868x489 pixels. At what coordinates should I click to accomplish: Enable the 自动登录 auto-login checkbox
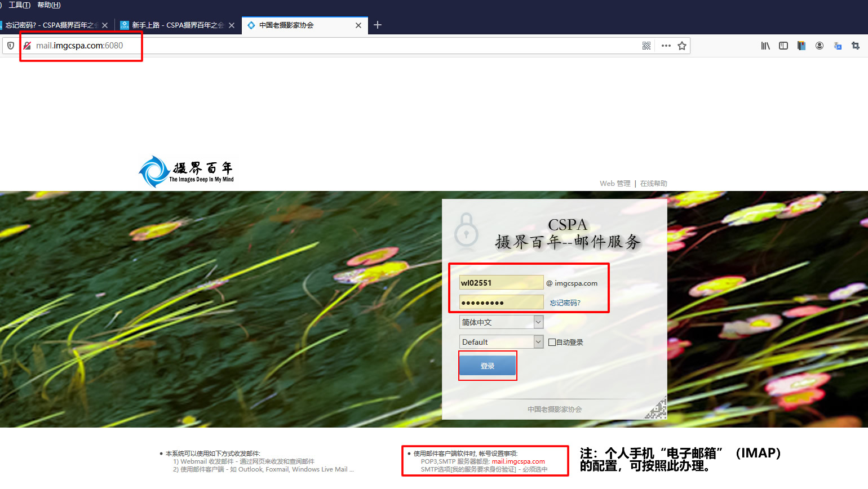coord(552,342)
